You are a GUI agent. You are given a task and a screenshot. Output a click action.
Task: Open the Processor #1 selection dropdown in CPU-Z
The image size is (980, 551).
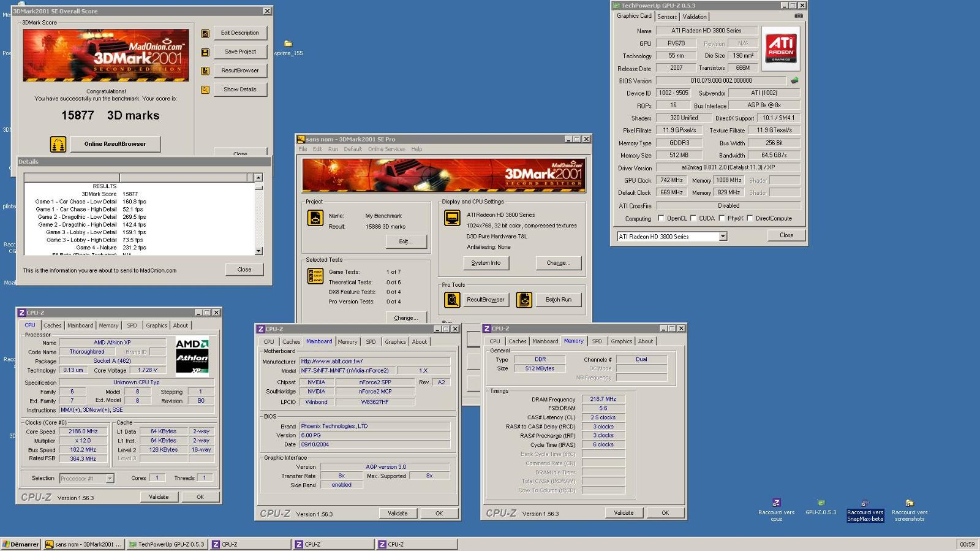[110, 479]
